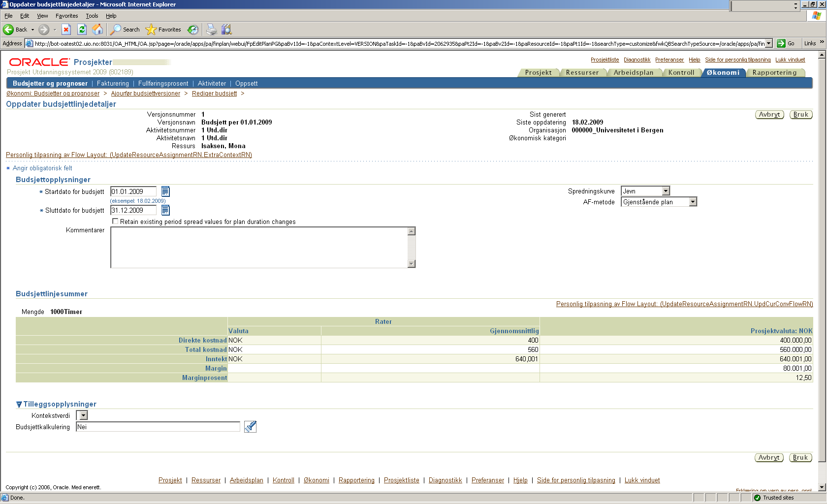Click the Startdato for budsjett date field
The width and height of the screenshot is (827, 504).
click(x=133, y=191)
